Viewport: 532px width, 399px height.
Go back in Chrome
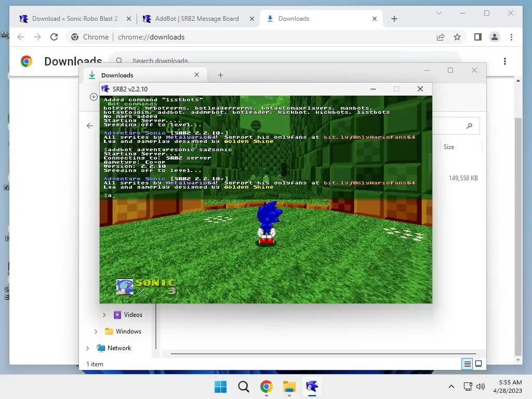[x=21, y=37]
